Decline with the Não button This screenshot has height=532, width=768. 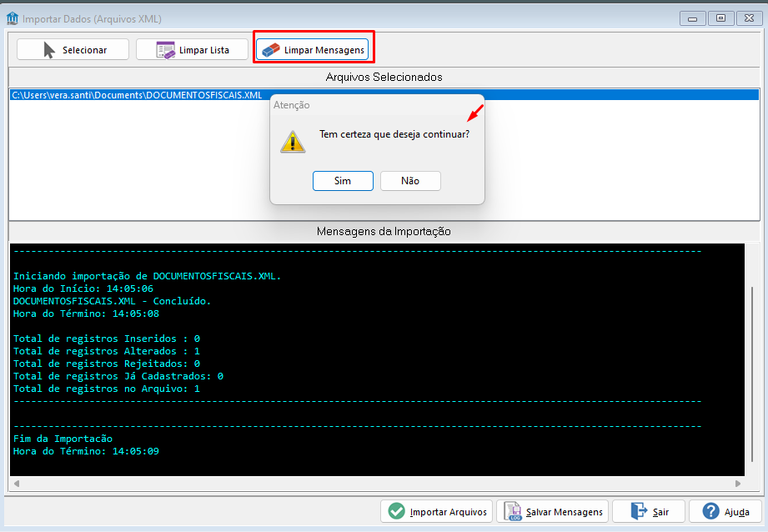pos(410,181)
